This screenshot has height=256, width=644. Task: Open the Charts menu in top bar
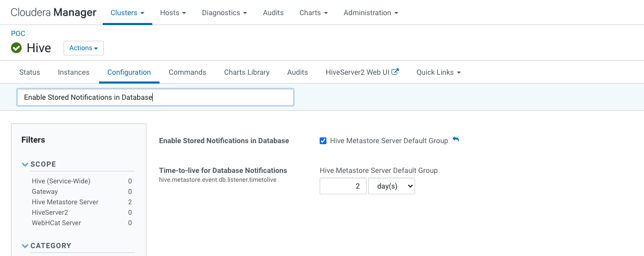pyautogui.click(x=313, y=13)
